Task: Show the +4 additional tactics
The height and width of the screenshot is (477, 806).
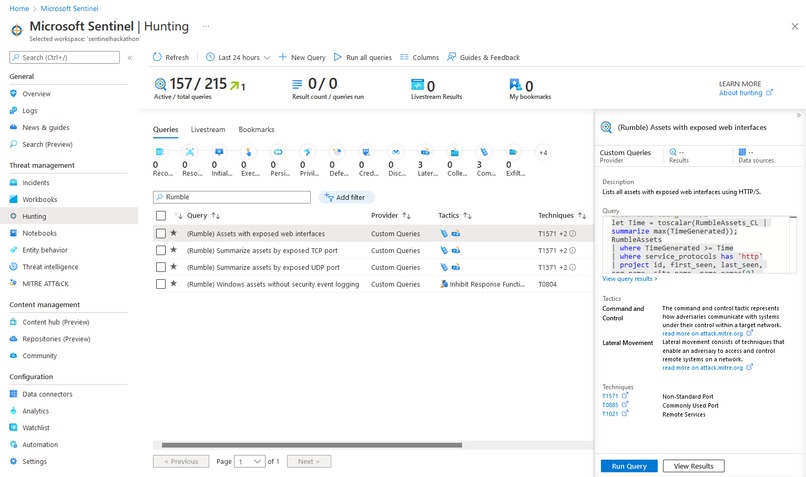Action: [543, 152]
